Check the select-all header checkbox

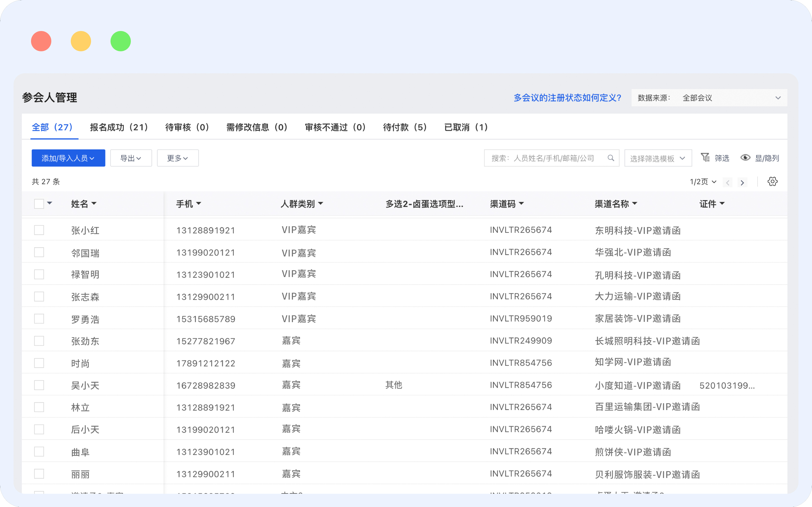(39, 203)
